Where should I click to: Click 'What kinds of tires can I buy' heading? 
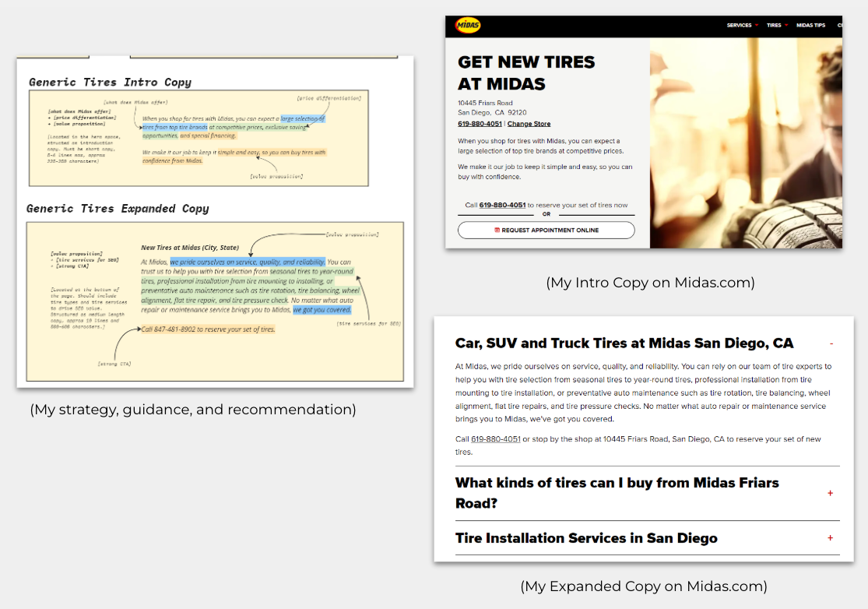coord(617,493)
